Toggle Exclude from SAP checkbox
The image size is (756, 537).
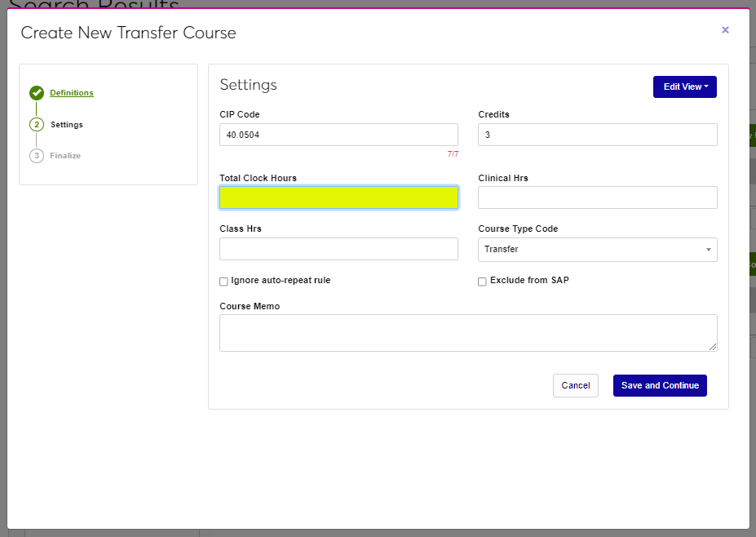click(x=482, y=282)
